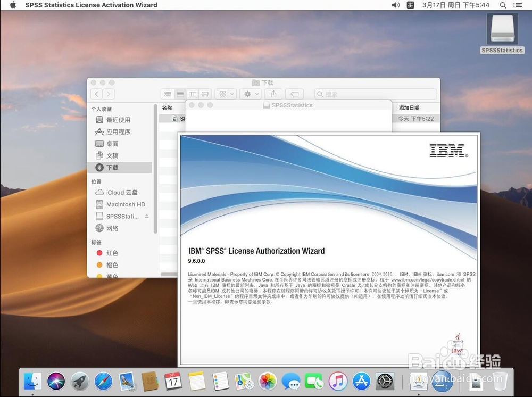Switch Finder to column view
The image size is (532, 397).
(193, 94)
